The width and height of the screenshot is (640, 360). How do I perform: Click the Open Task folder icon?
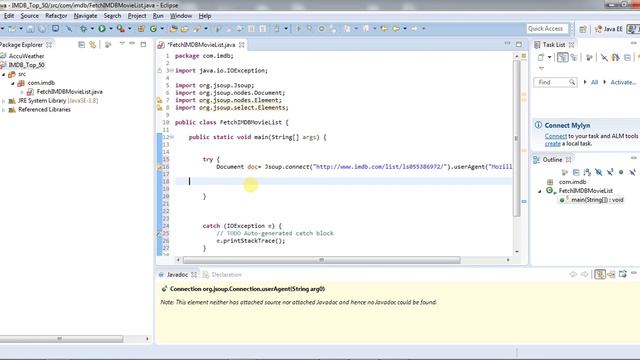click(x=185, y=29)
